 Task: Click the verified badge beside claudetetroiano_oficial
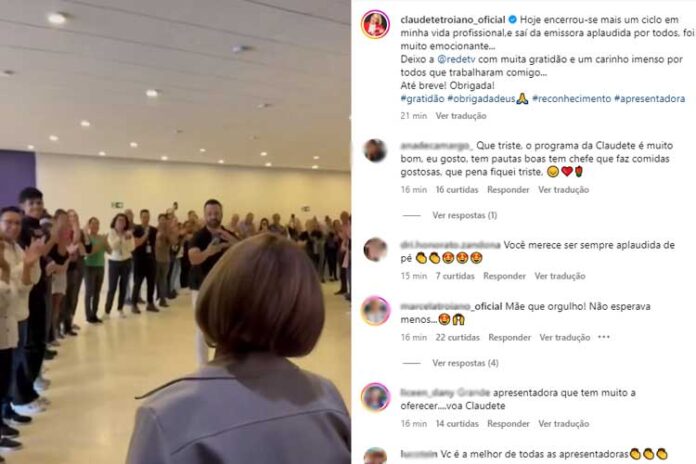(x=512, y=20)
